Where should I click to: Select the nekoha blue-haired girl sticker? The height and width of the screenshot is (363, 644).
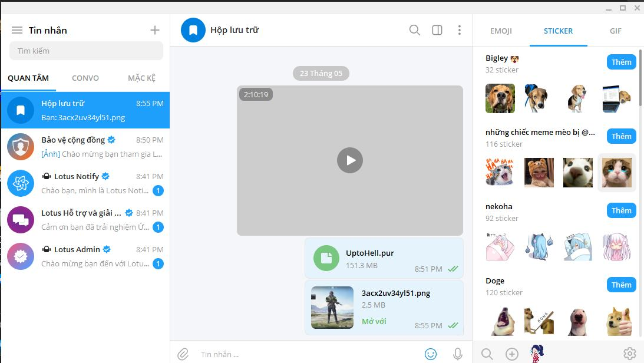[539, 247]
